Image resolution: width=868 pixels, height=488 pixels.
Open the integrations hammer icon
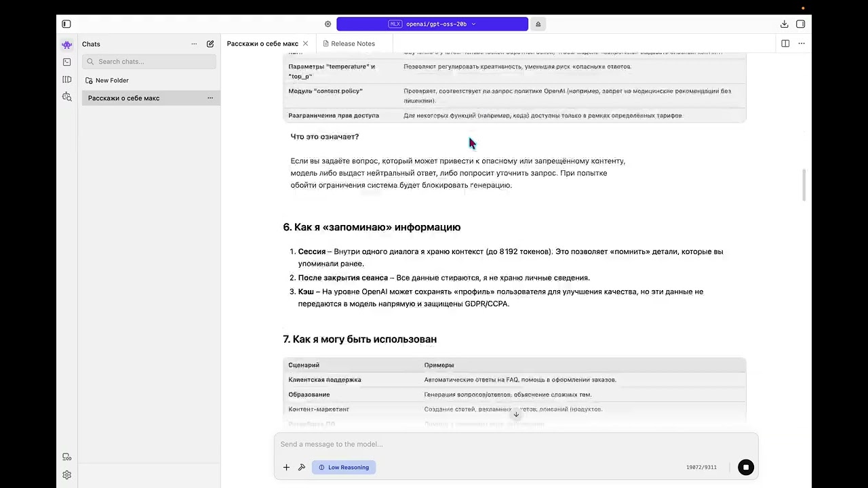coord(302,467)
